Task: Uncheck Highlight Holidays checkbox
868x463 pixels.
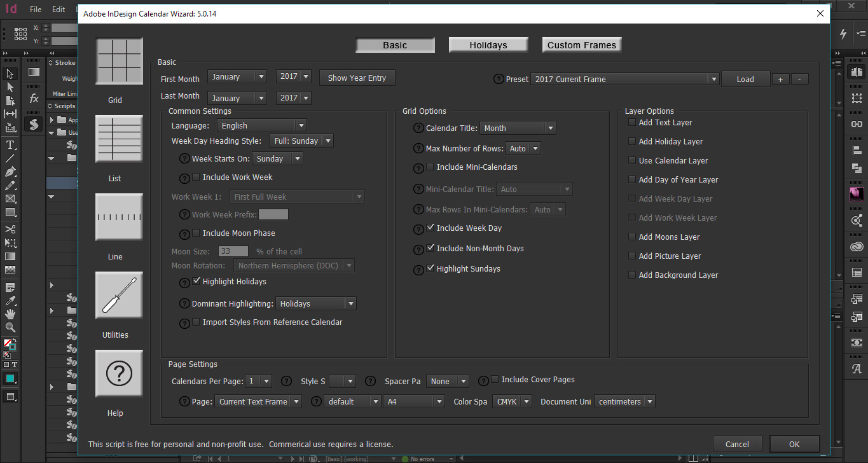Action: click(196, 281)
